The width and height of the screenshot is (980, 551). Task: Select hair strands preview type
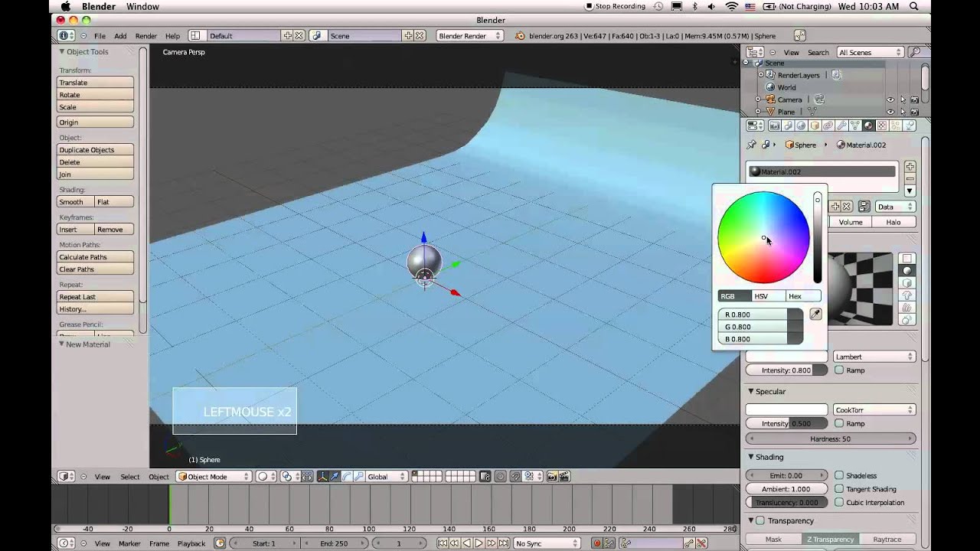907,308
